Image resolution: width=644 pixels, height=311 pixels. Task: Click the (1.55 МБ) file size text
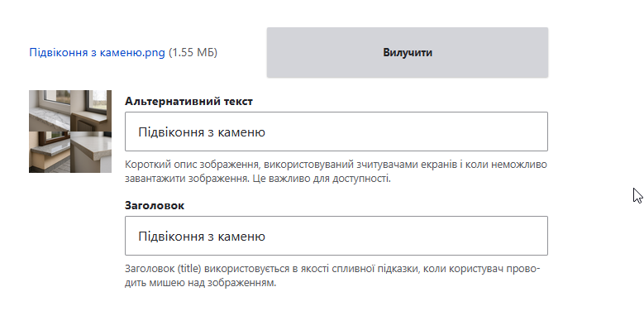pyautogui.click(x=193, y=53)
